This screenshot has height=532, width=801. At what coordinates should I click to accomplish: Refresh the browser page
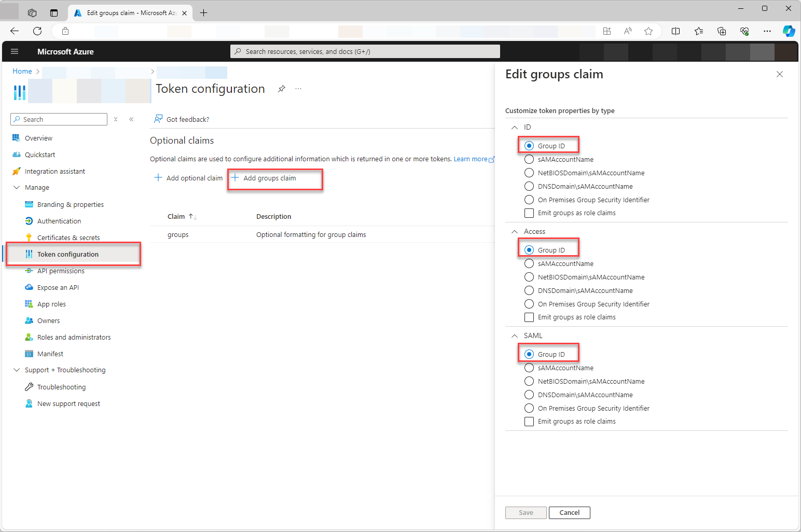[x=37, y=31]
